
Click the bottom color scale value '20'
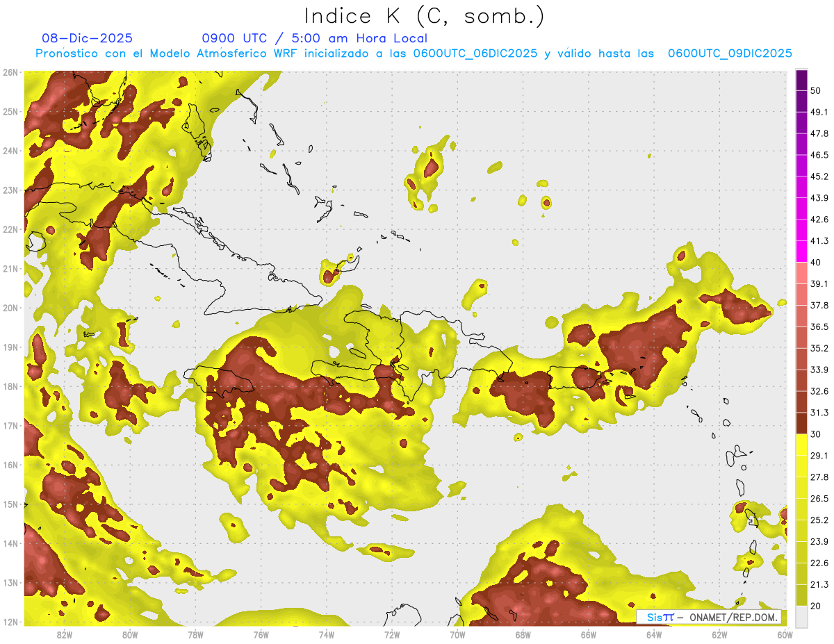coord(816,606)
